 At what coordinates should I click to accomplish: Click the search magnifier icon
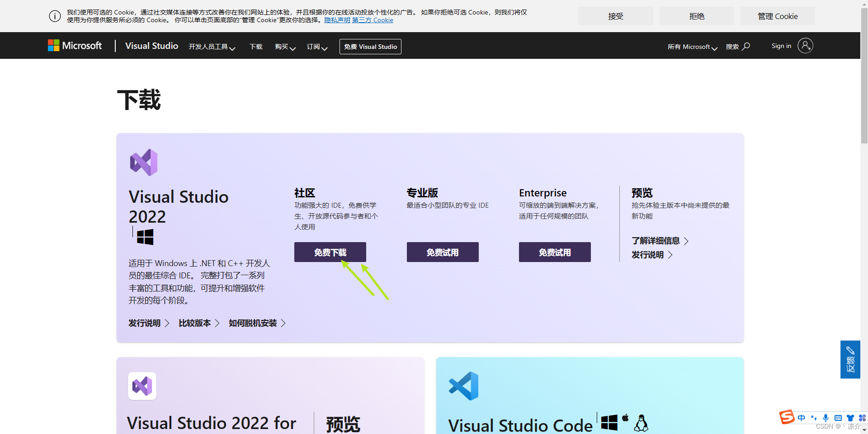tap(746, 46)
